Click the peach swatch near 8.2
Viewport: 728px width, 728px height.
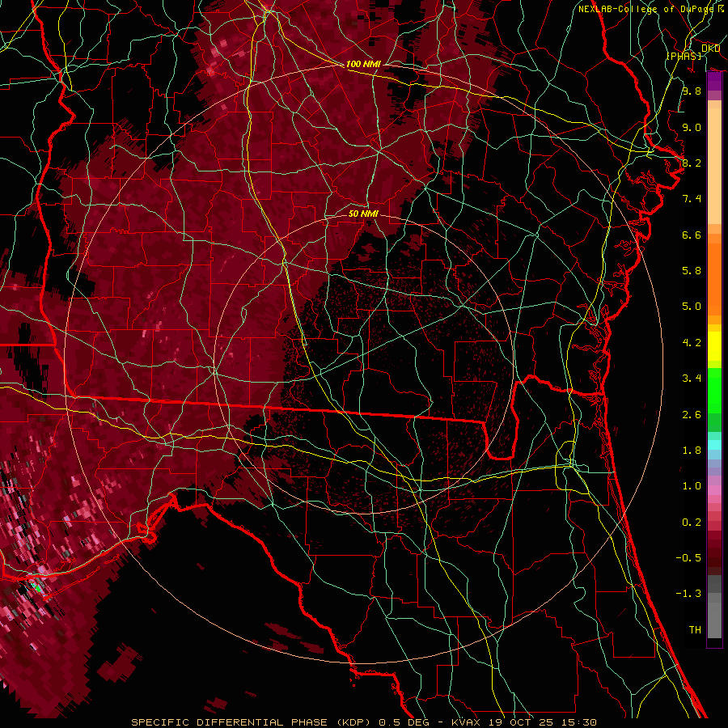714,163
